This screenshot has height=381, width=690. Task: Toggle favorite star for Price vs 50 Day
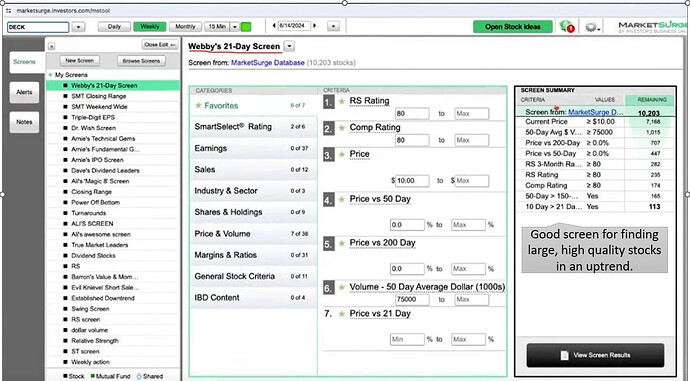click(x=342, y=199)
